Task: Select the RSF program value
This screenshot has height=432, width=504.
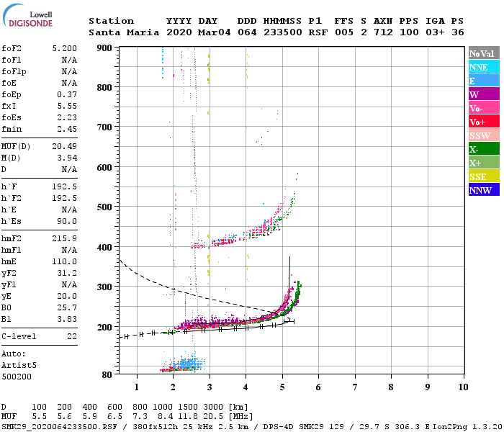Action: coord(318,32)
